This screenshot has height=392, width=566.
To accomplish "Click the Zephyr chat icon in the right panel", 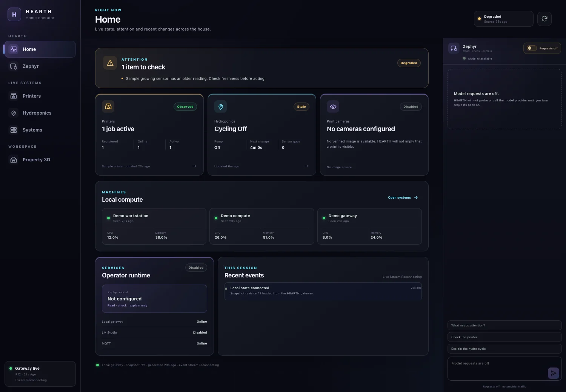I will [x=454, y=48].
